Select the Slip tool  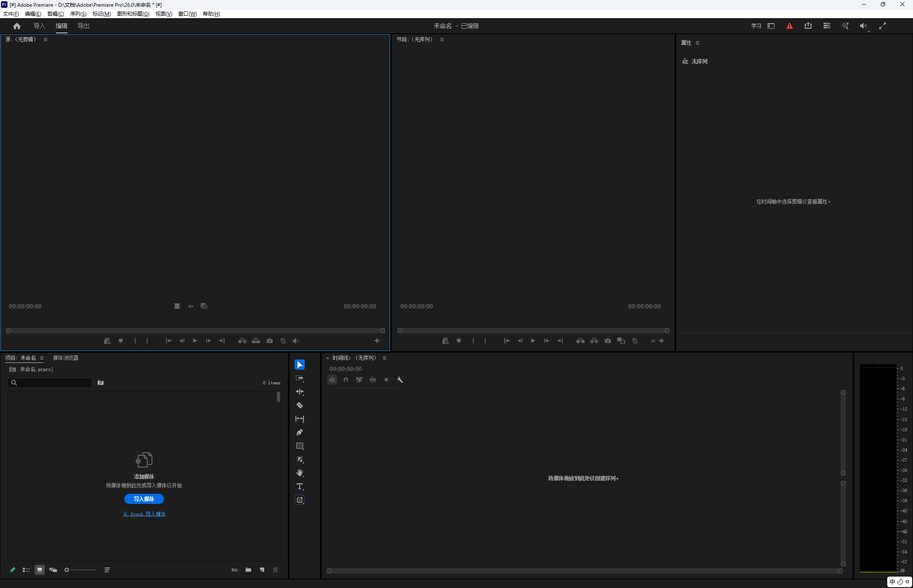(300, 419)
